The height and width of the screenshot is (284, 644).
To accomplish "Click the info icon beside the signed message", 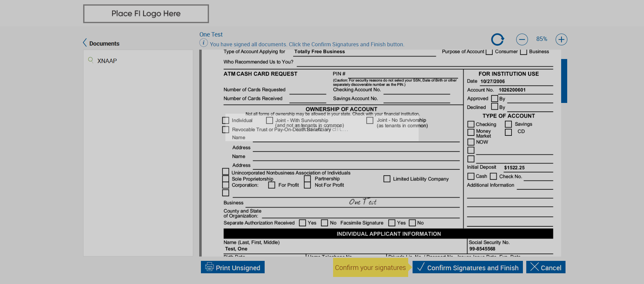I will [203, 43].
